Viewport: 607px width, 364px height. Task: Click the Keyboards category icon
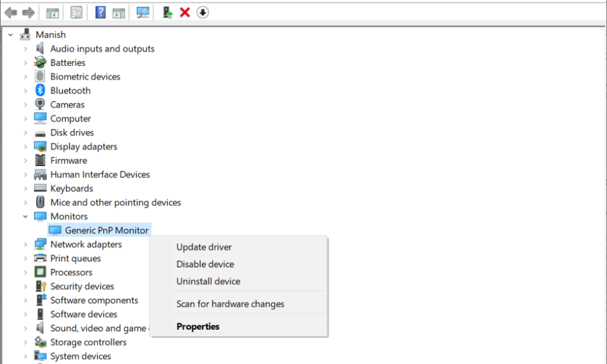(40, 189)
